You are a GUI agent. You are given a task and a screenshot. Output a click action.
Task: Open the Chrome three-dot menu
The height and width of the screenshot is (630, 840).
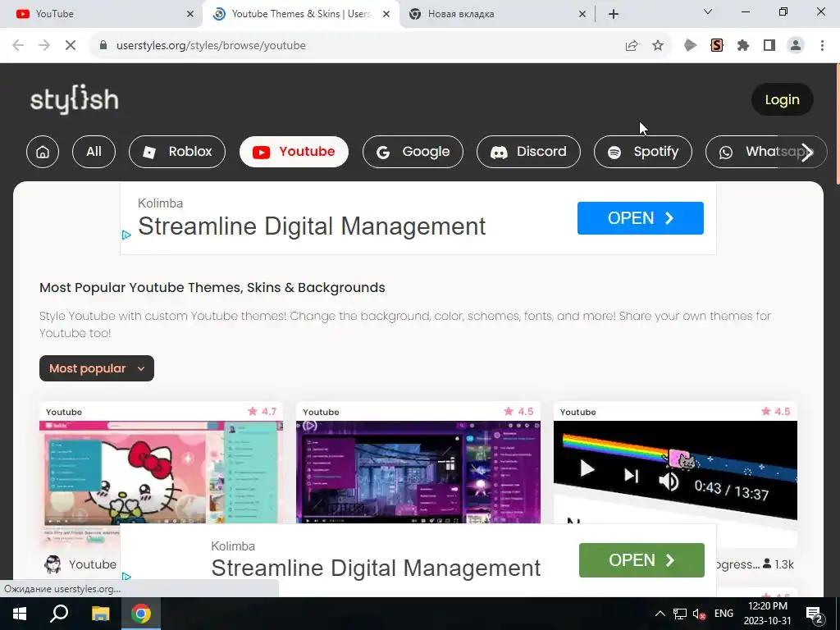point(822,46)
